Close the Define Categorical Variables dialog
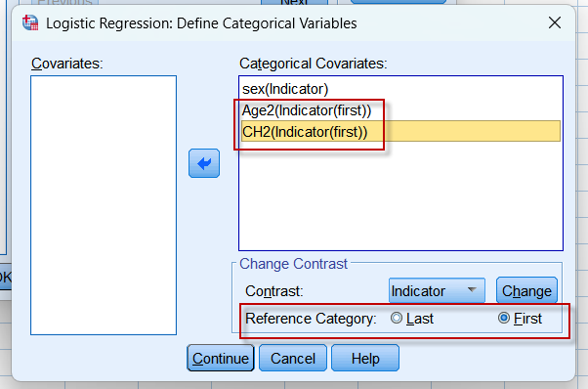The image size is (588, 389). [554, 22]
